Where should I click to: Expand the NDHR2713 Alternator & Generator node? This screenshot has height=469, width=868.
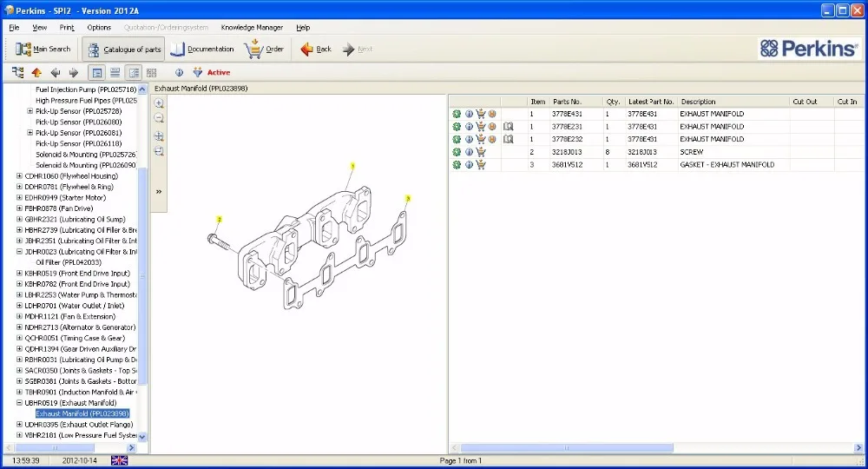click(x=19, y=327)
